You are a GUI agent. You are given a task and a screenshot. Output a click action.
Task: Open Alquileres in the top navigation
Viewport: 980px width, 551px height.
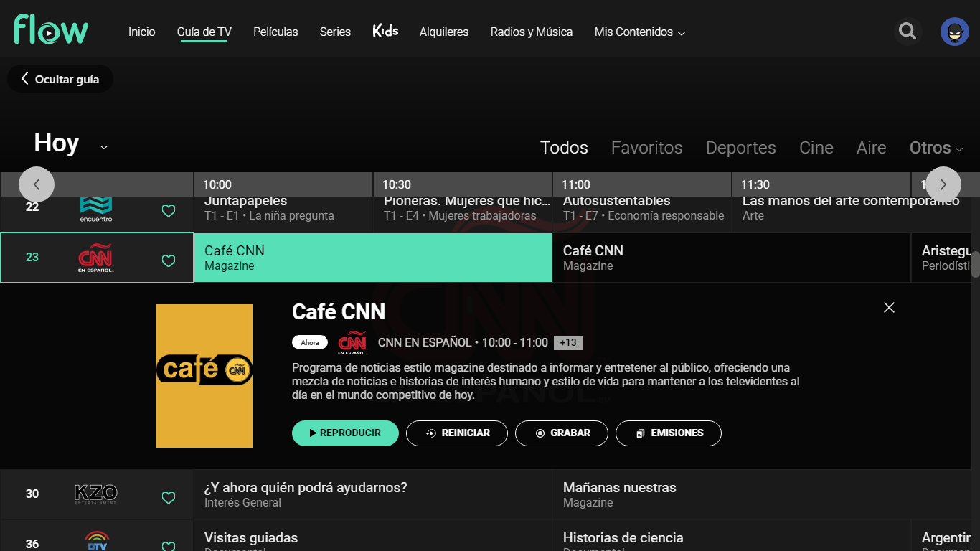click(x=444, y=32)
